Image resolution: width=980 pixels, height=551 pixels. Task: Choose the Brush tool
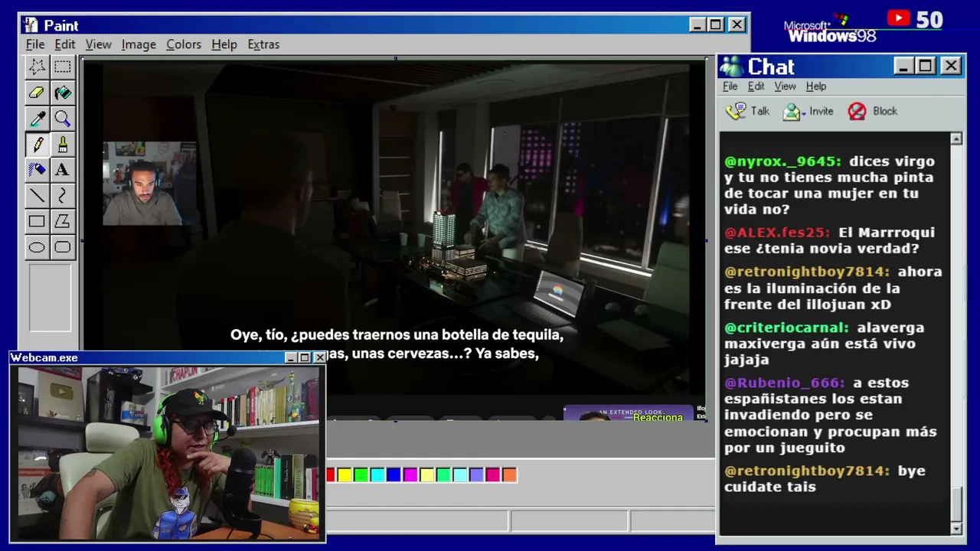(63, 145)
